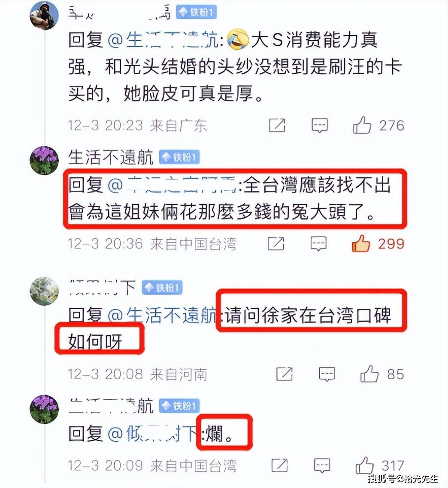Viewport: 448px width, 488px height.
Task: Open the soldier avatar on the first comment
Action: (x=44, y=15)
